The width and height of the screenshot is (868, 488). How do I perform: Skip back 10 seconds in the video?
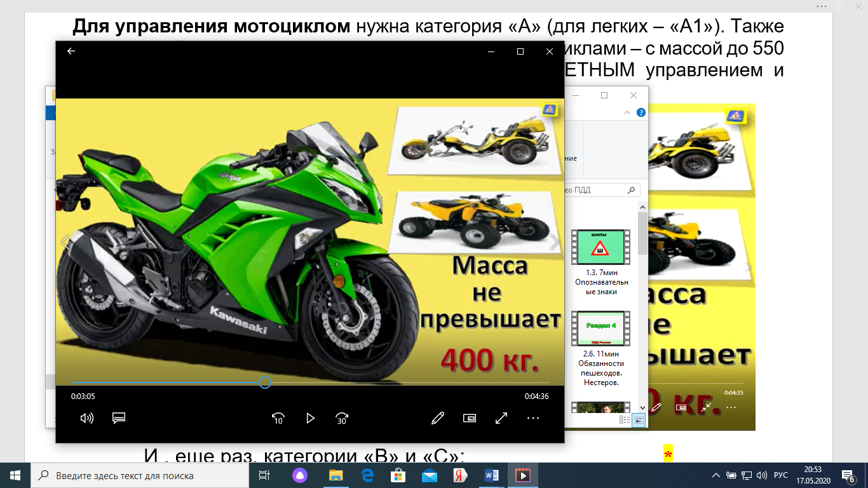[x=278, y=418]
